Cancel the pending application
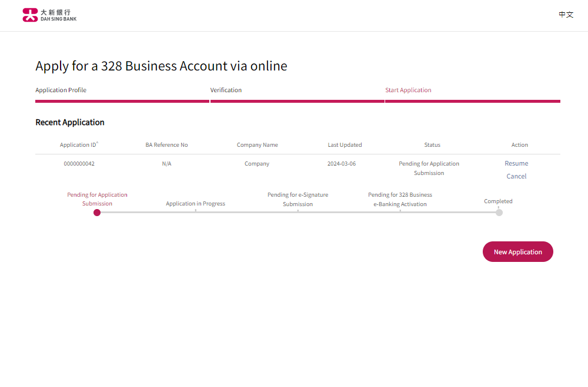Viewport: 588px width, 387px height. click(x=516, y=176)
